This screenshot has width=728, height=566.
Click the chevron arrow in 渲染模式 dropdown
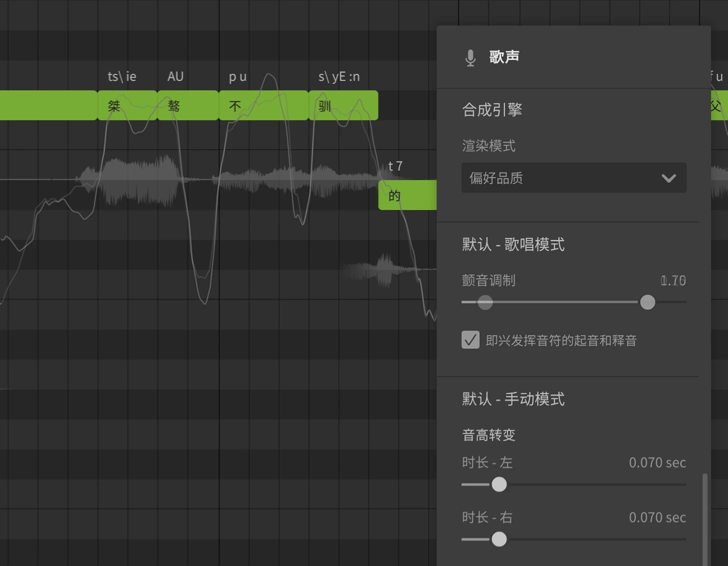[669, 178]
